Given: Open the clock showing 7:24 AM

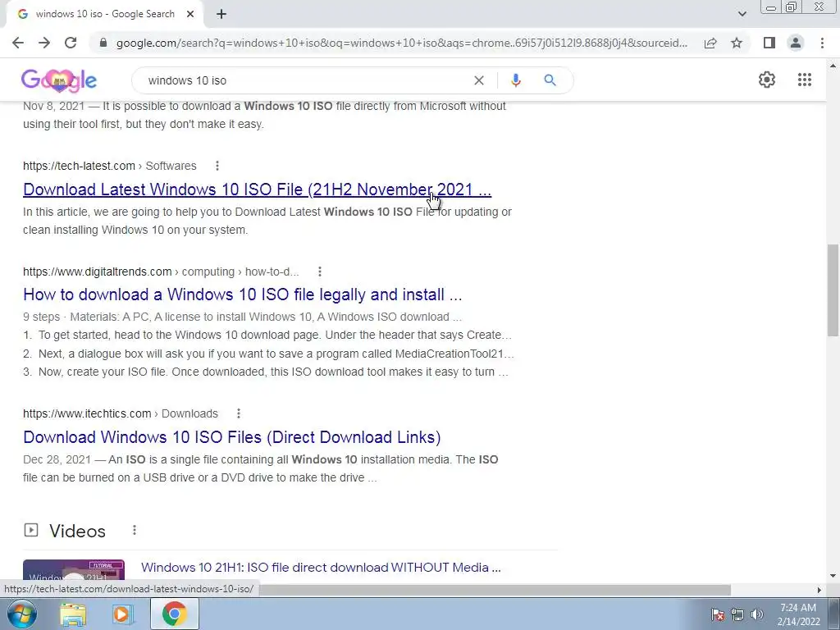Looking at the screenshot, I should point(798,614).
